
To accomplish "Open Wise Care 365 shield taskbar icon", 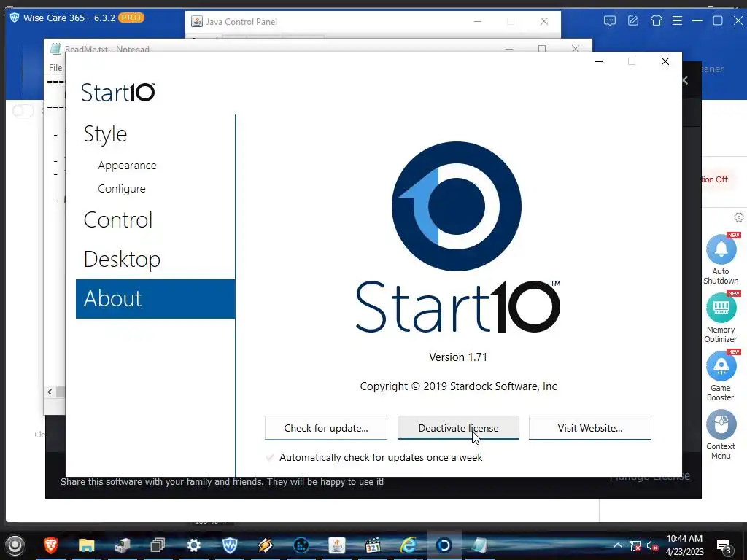I will tap(230, 545).
